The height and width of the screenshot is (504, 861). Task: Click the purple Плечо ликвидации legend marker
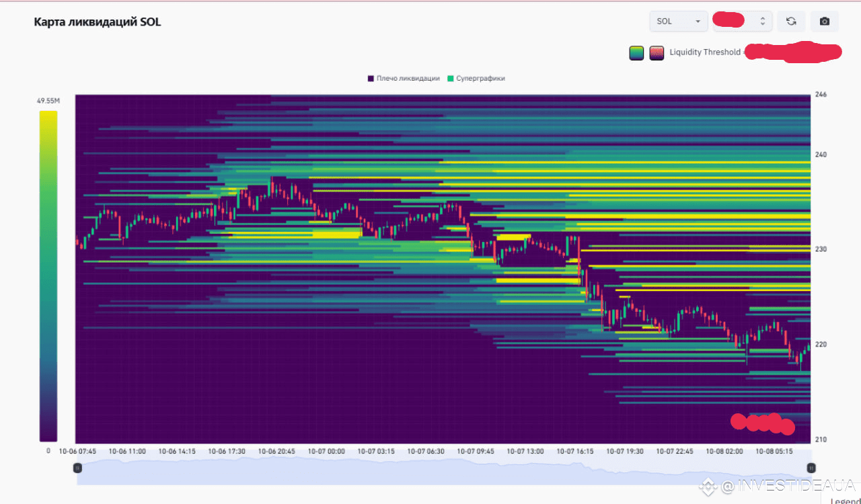coord(371,79)
